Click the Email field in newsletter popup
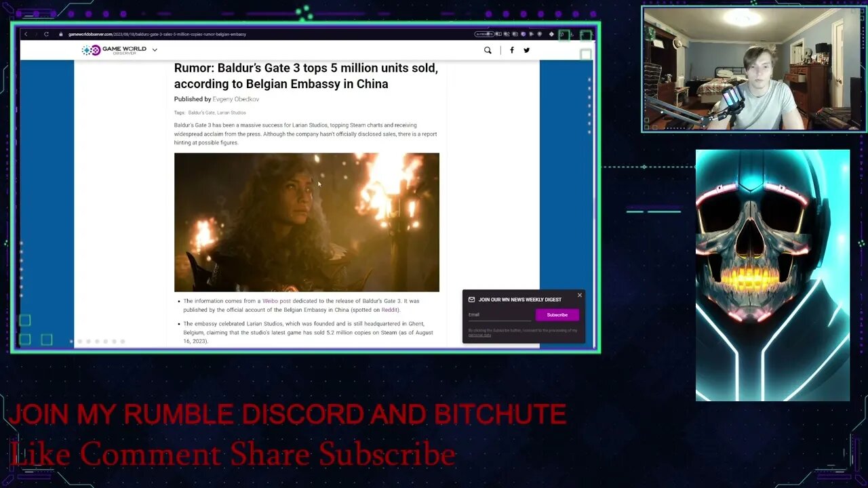This screenshot has width=868, height=488. (x=500, y=315)
